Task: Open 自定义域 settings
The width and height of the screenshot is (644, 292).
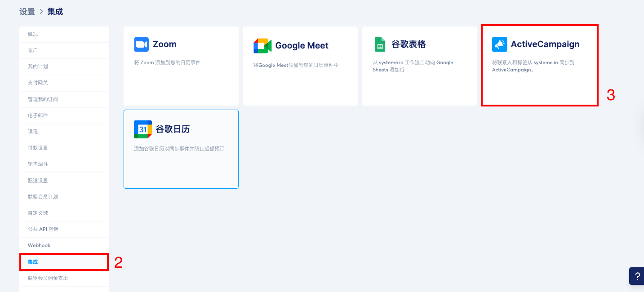Action: coord(64,213)
